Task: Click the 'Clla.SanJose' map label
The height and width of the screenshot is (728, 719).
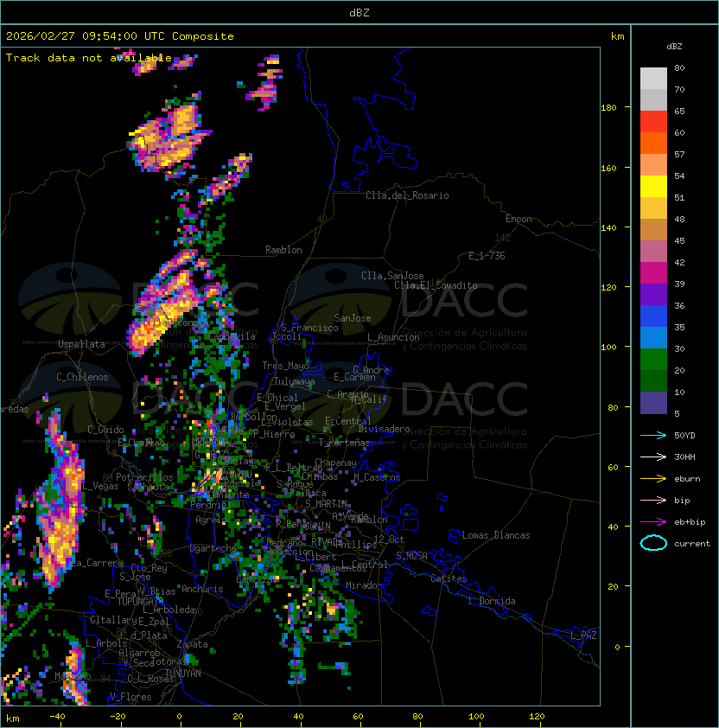Action: tap(392, 276)
